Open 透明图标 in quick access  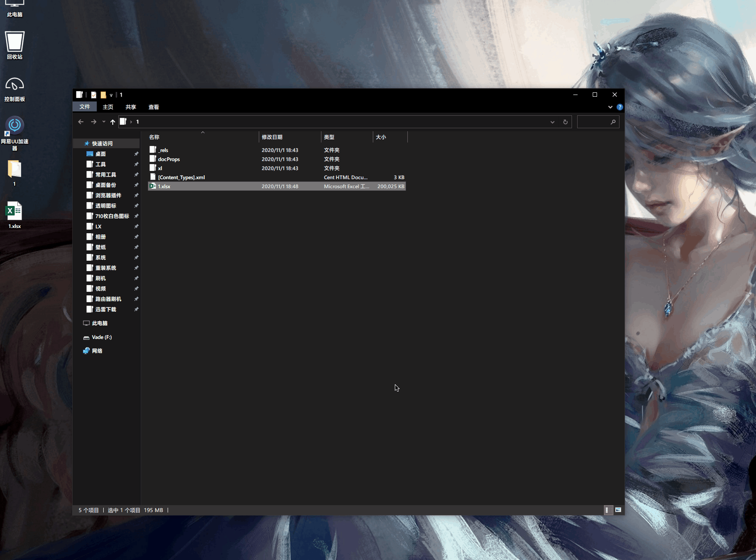105,206
